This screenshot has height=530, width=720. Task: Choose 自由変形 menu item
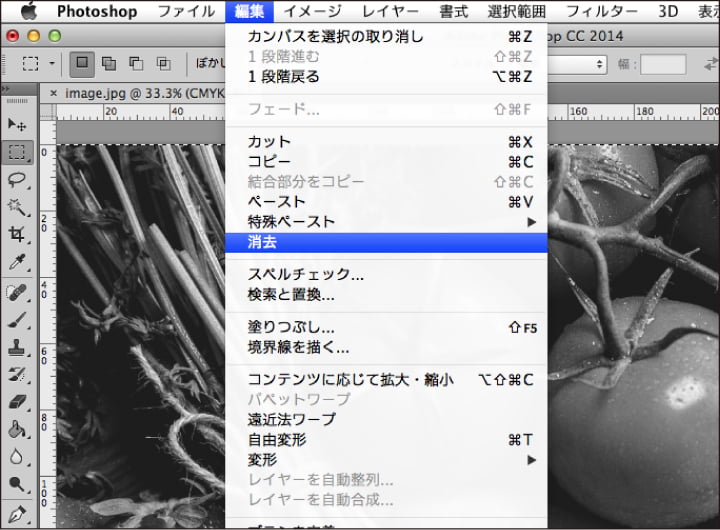click(386, 440)
